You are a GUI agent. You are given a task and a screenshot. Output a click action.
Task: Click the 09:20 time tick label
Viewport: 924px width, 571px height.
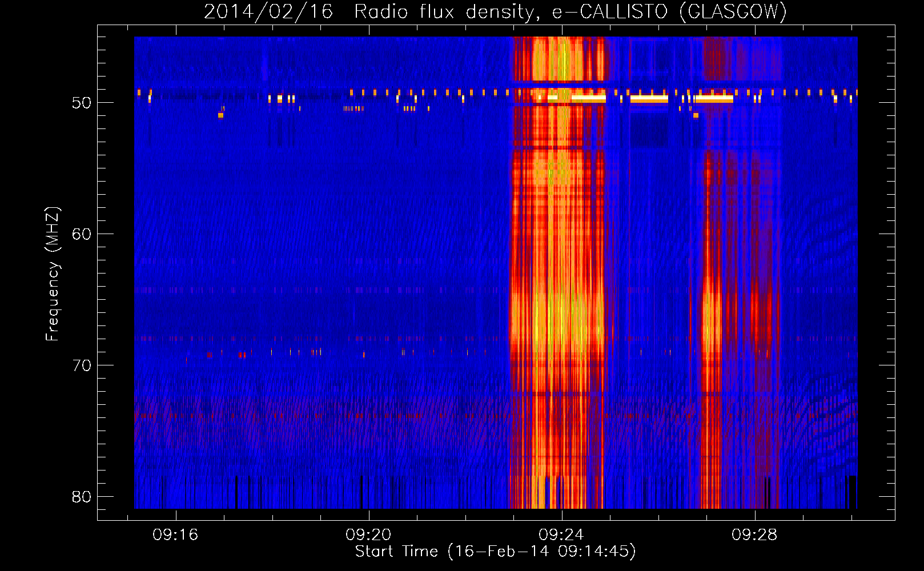point(369,534)
